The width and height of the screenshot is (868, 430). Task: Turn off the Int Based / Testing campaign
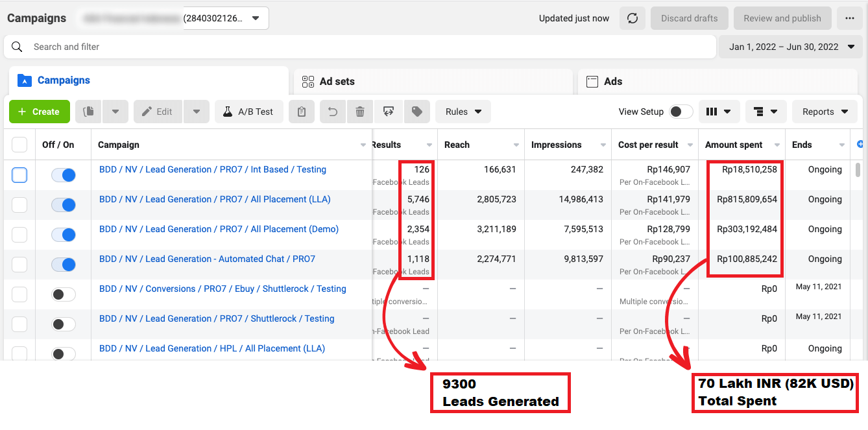click(x=64, y=175)
